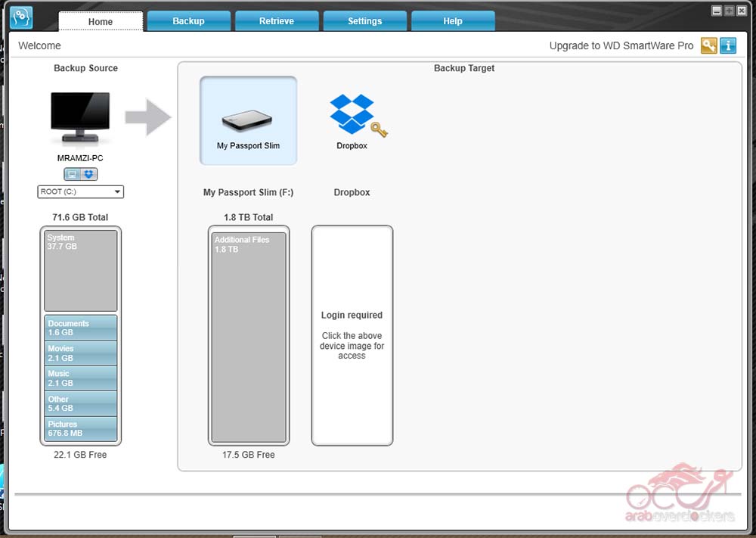Click the Additional Files 1.8 TB gauge
The height and width of the screenshot is (538, 756).
tap(247, 337)
